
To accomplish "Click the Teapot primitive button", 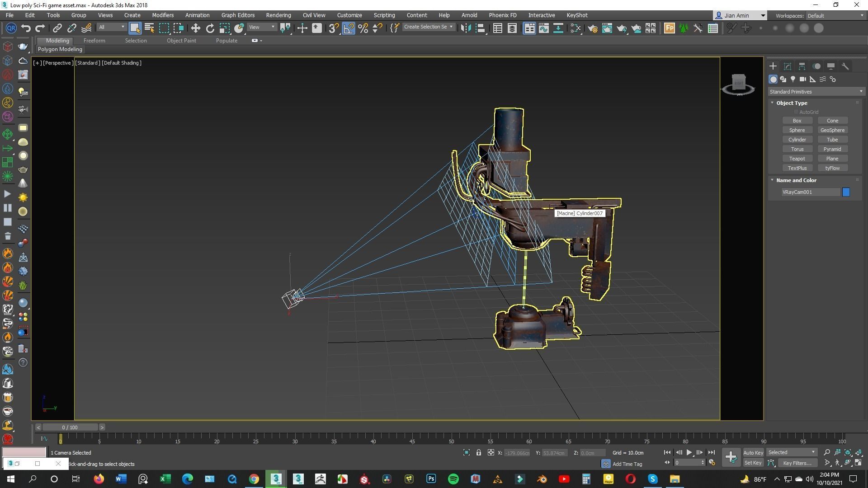I will pos(797,159).
